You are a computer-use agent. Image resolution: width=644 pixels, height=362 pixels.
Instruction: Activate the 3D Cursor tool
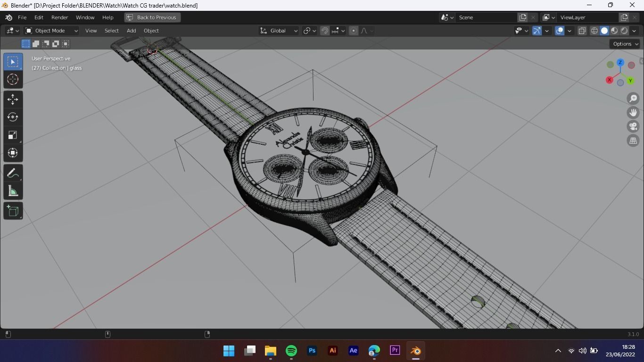click(x=13, y=79)
